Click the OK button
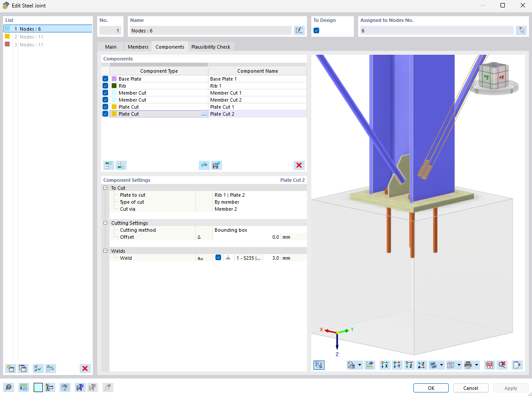 click(x=431, y=388)
